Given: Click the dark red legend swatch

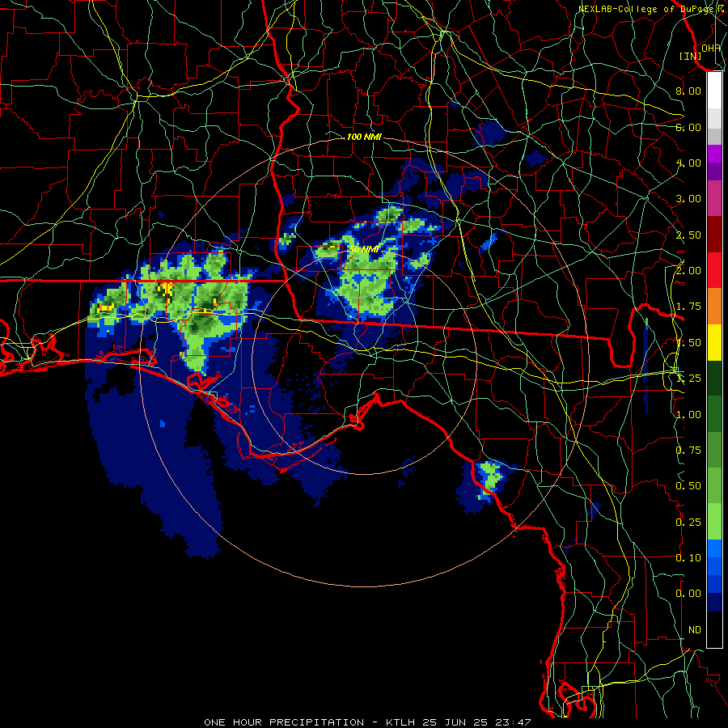Looking at the screenshot, I should tap(714, 235).
